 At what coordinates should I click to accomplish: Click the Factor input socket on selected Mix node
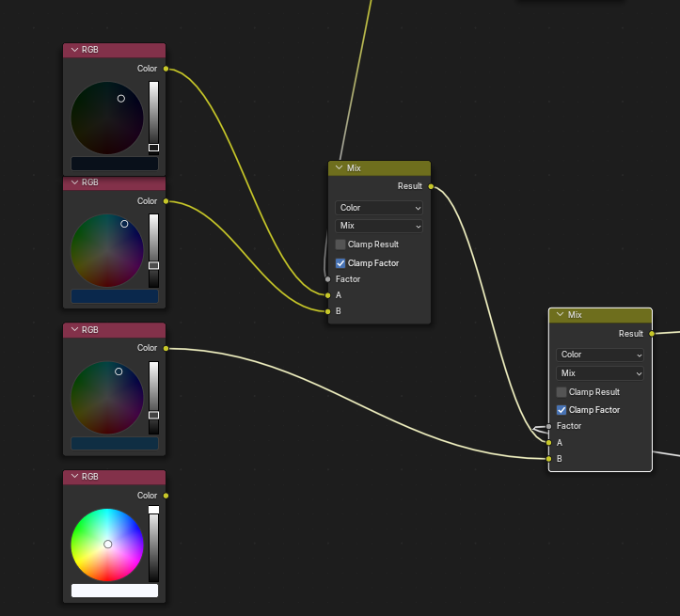point(548,427)
